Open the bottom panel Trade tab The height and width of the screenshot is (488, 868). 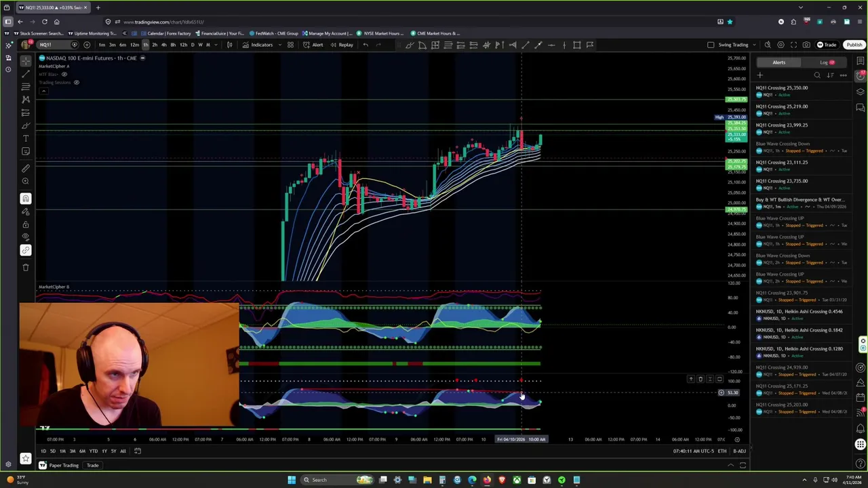click(92, 466)
